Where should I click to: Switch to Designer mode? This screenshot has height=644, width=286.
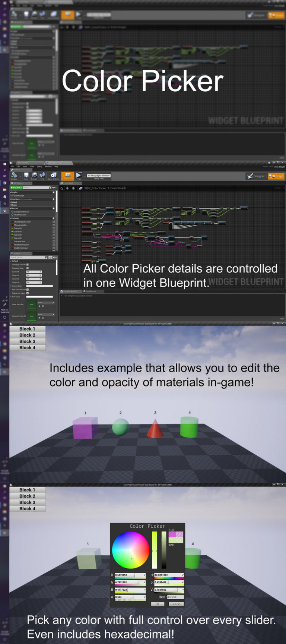pos(256,176)
